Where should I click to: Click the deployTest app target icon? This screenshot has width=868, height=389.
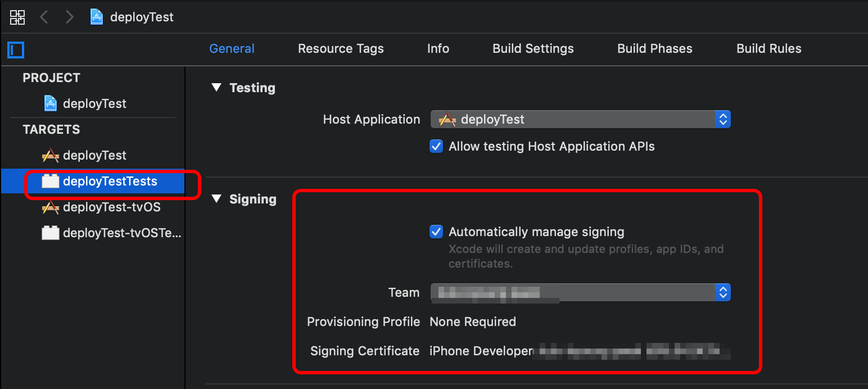[x=51, y=155]
